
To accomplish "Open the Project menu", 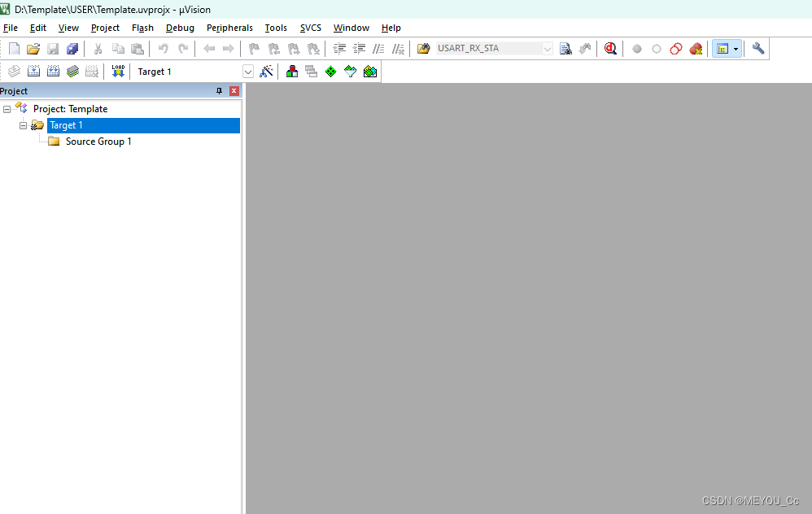I will (x=105, y=28).
